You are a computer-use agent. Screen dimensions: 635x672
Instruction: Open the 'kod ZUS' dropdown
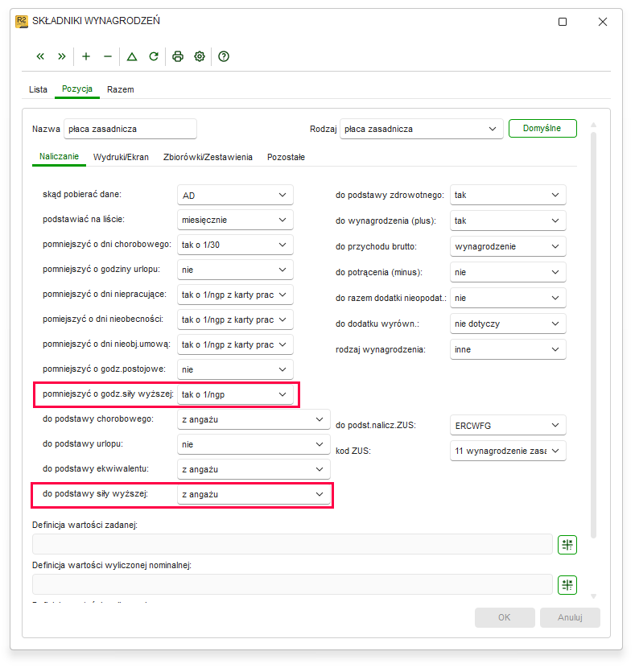pos(508,451)
